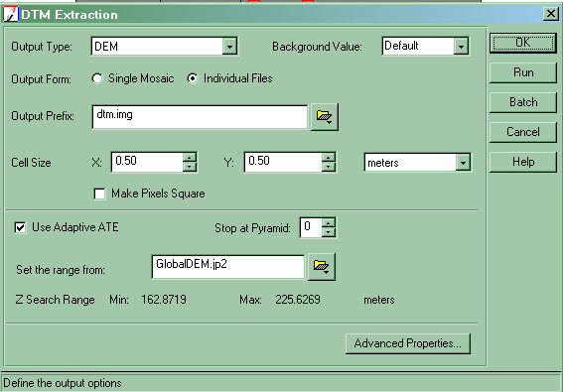The image size is (563, 392).
Task: Open the Advanced Properties dialog
Action: click(408, 343)
